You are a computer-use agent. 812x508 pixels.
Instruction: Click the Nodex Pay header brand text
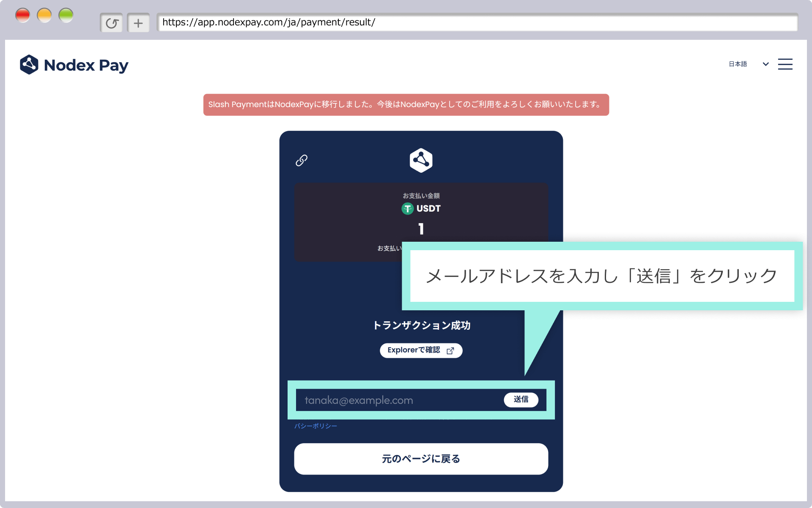point(87,65)
